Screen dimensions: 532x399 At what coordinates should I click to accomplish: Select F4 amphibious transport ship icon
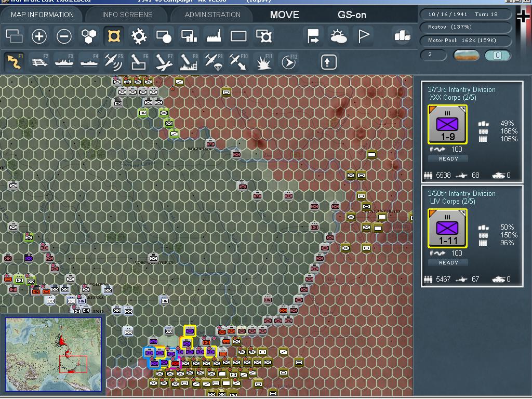tap(89, 62)
